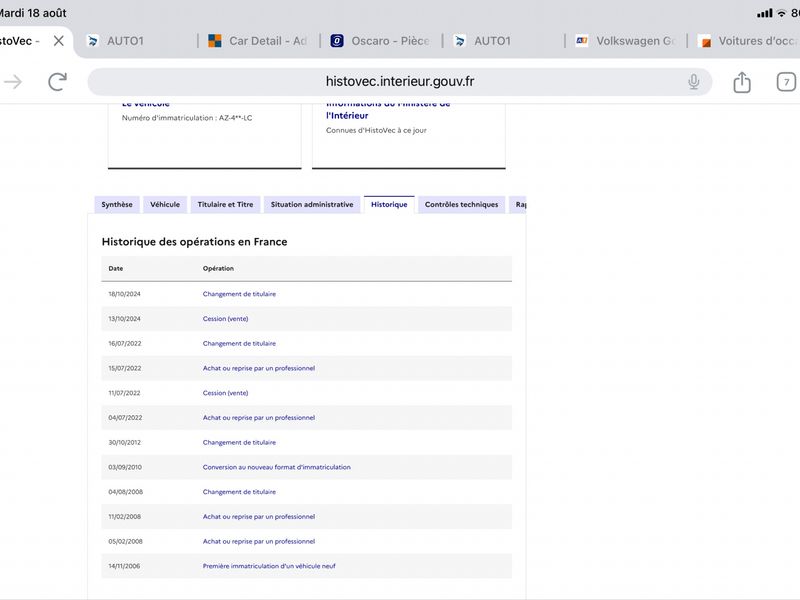Click Achat ou reprise dated 11/02/2008
Viewport: 800px width, 600px height.
259,517
